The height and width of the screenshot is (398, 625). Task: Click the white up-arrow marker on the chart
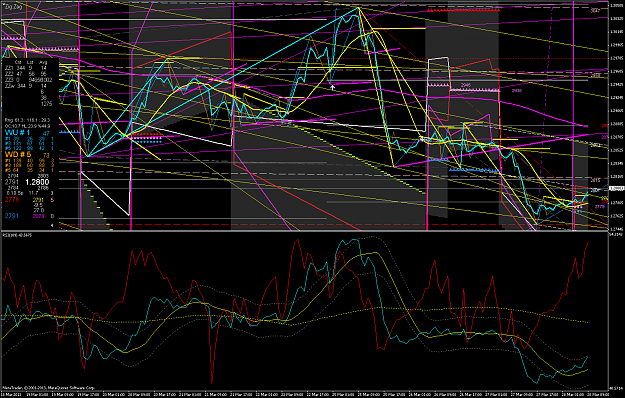coord(333,87)
